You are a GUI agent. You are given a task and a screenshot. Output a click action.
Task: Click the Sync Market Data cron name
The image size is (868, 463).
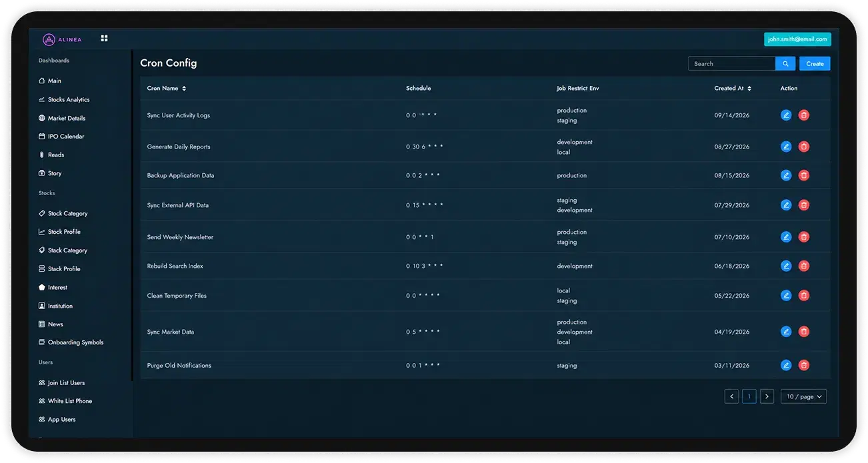click(171, 332)
